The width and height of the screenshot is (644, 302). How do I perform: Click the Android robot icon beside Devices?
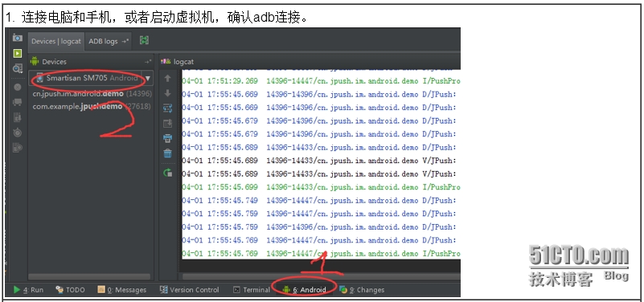[35, 61]
